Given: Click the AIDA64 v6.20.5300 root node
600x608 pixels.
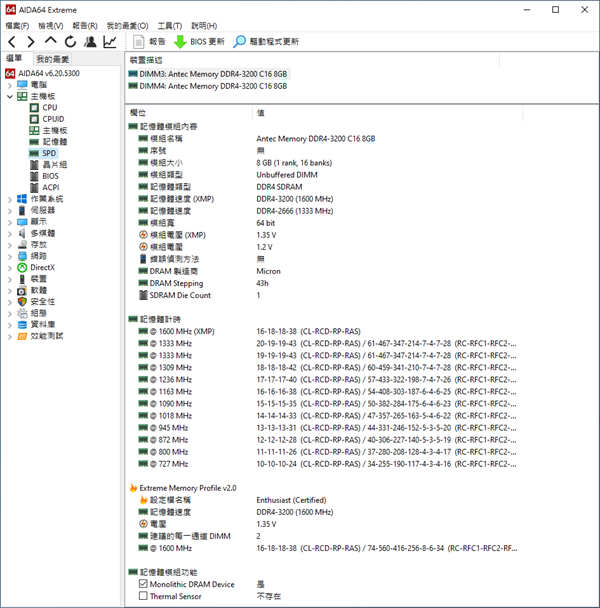Looking at the screenshot, I should click(x=49, y=73).
